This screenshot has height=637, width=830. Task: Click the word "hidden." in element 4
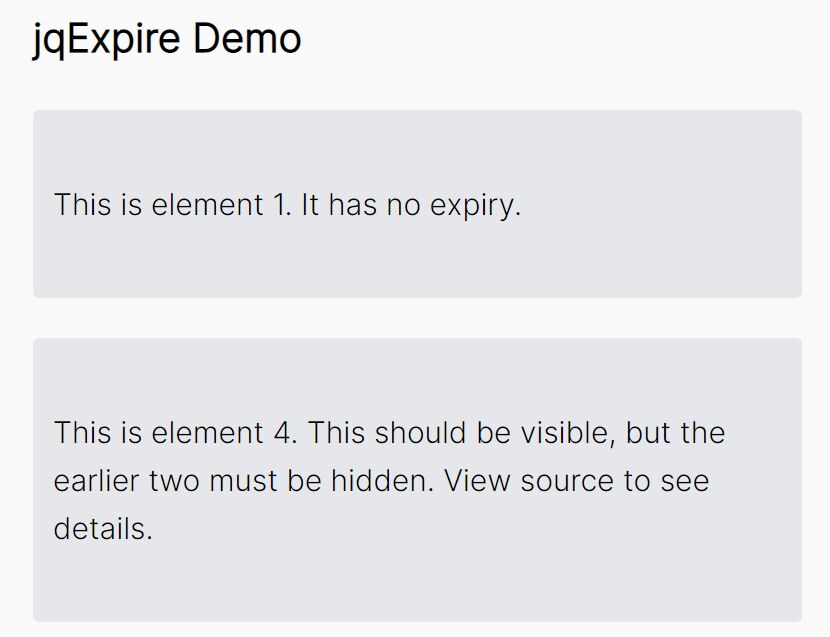[383, 481]
